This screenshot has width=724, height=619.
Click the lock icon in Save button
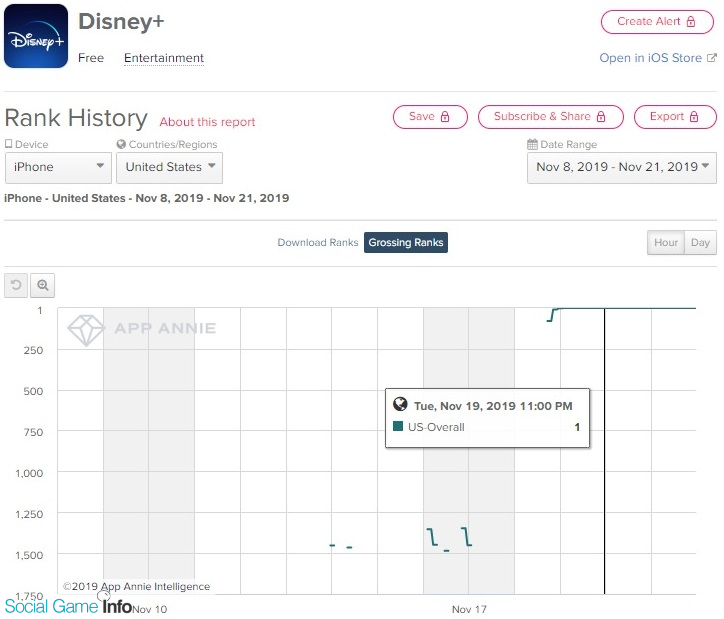[x=445, y=117]
